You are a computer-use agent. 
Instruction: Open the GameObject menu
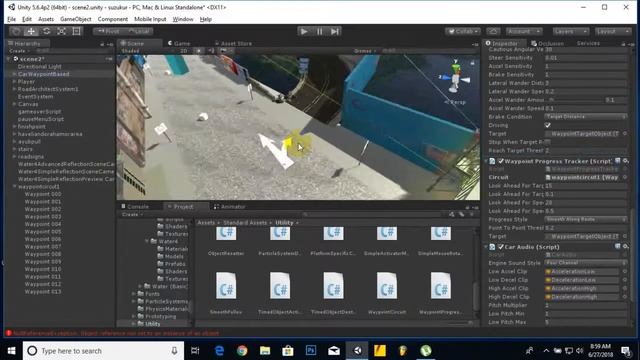point(76,19)
